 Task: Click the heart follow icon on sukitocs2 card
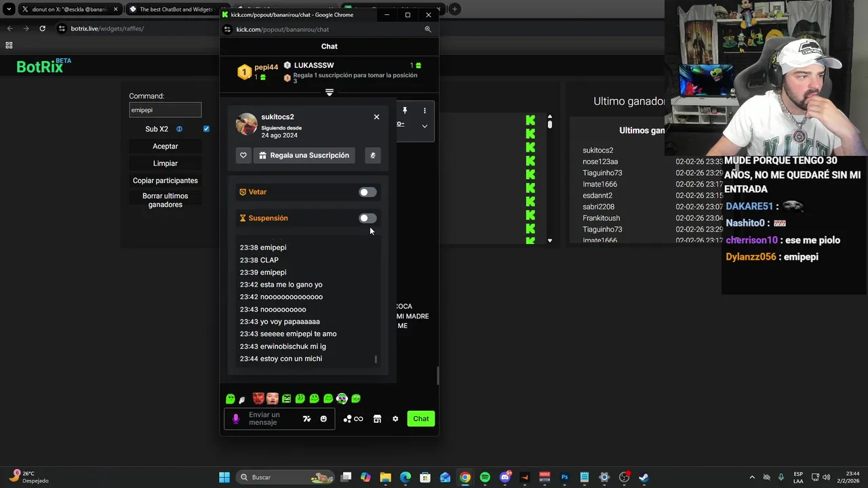(x=243, y=155)
